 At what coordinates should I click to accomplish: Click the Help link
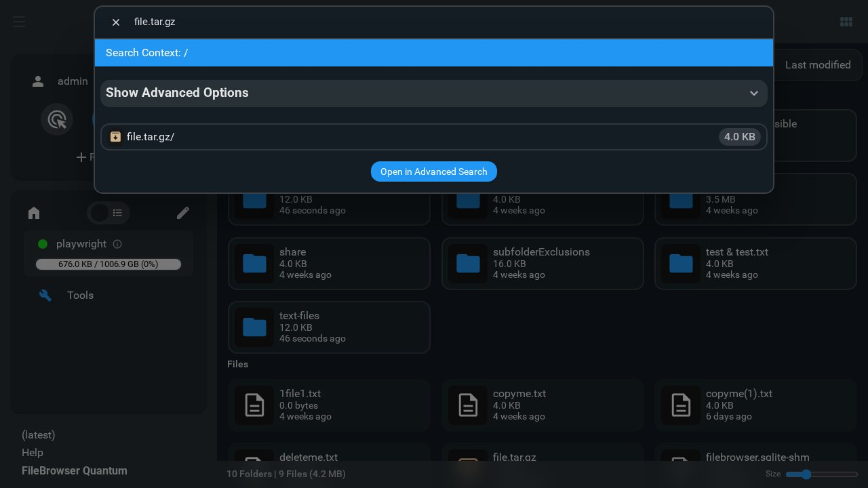(33, 453)
